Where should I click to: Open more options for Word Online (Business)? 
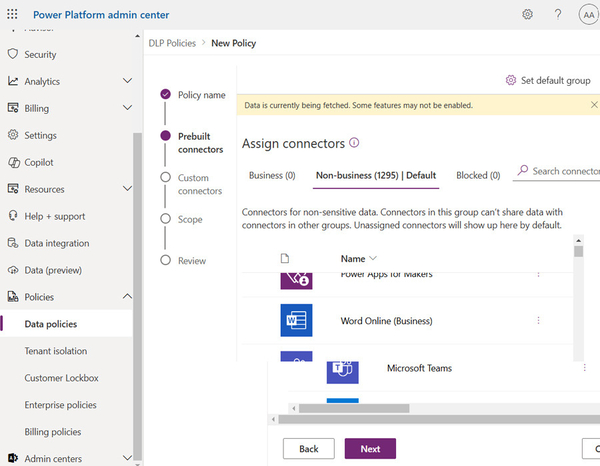[x=538, y=320]
